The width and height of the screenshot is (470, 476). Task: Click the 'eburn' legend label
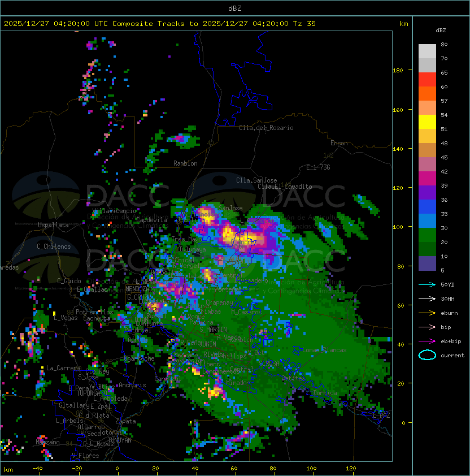(449, 313)
